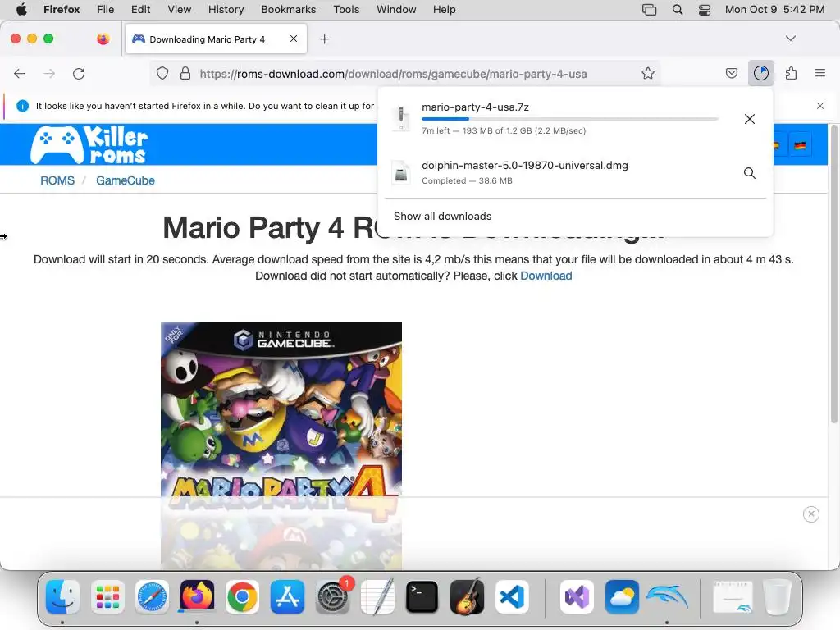Viewport: 840px width, 630px height.
Task: Open the Help menu
Action: click(x=444, y=10)
